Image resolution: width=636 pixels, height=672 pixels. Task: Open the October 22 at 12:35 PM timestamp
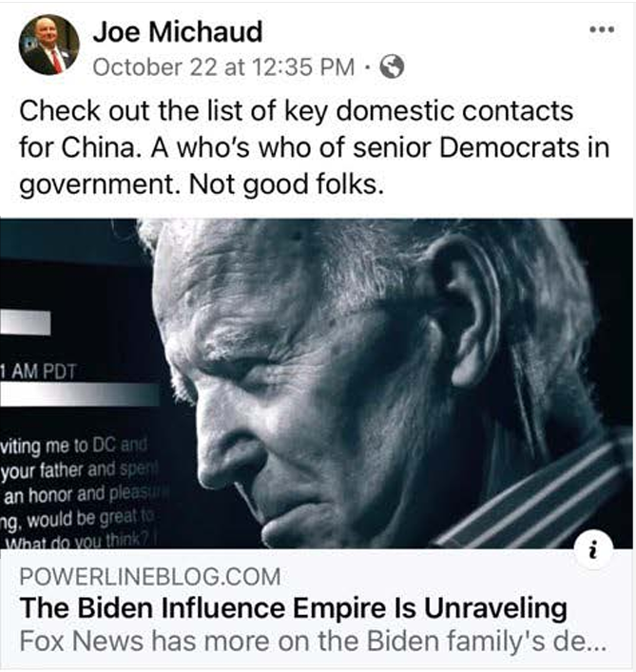tap(223, 67)
